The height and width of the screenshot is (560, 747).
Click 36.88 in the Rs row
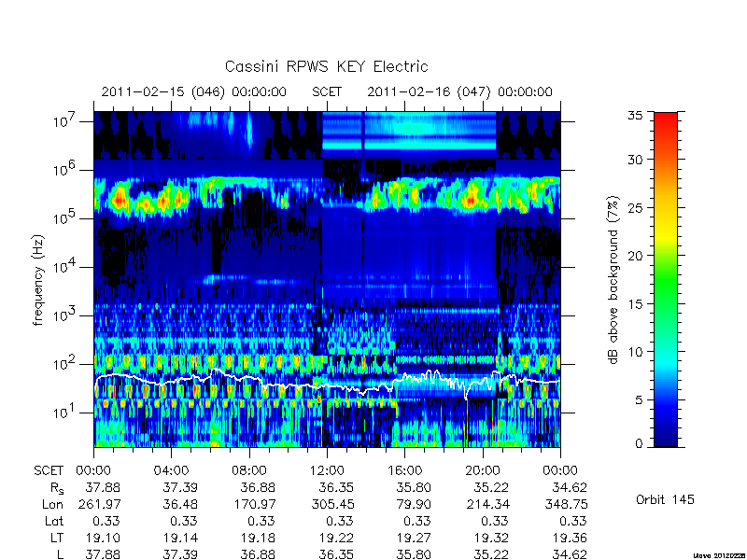[259, 487]
